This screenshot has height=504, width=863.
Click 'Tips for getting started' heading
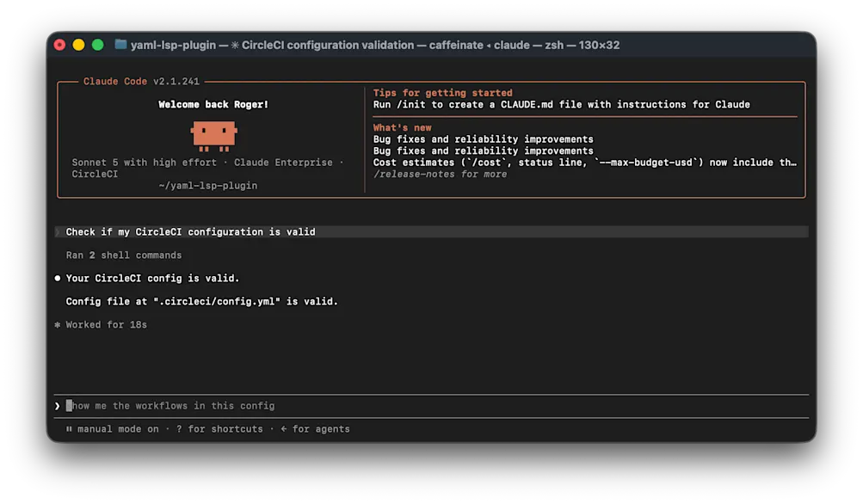click(x=442, y=93)
